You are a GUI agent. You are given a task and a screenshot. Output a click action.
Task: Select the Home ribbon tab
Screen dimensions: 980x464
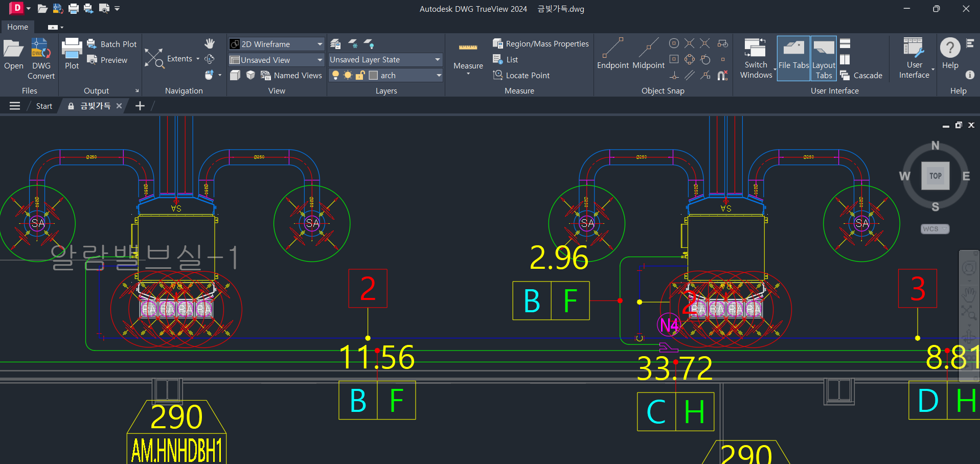[x=17, y=27]
